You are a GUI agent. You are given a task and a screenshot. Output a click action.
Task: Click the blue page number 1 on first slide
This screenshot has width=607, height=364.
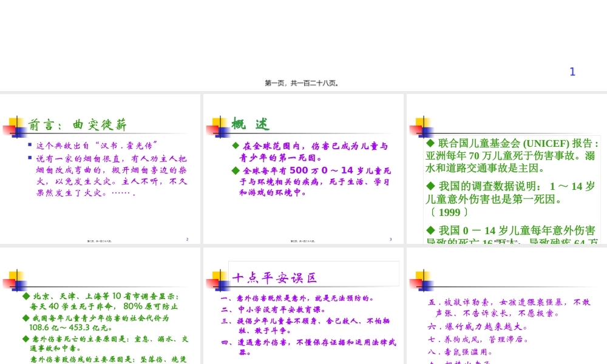pos(572,72)
